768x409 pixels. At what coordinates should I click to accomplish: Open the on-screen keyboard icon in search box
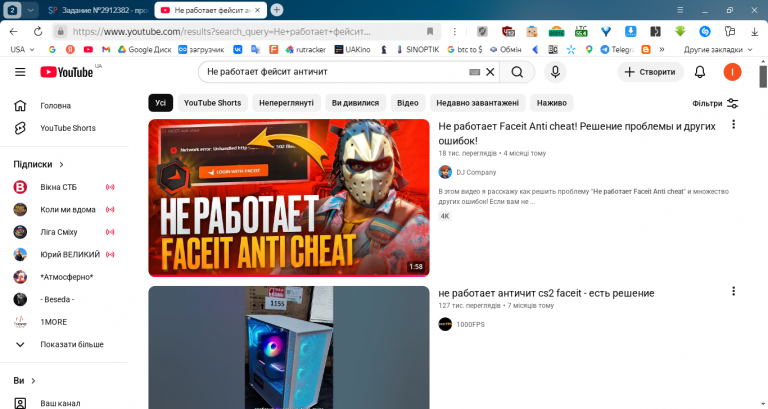tap(474, 72)
